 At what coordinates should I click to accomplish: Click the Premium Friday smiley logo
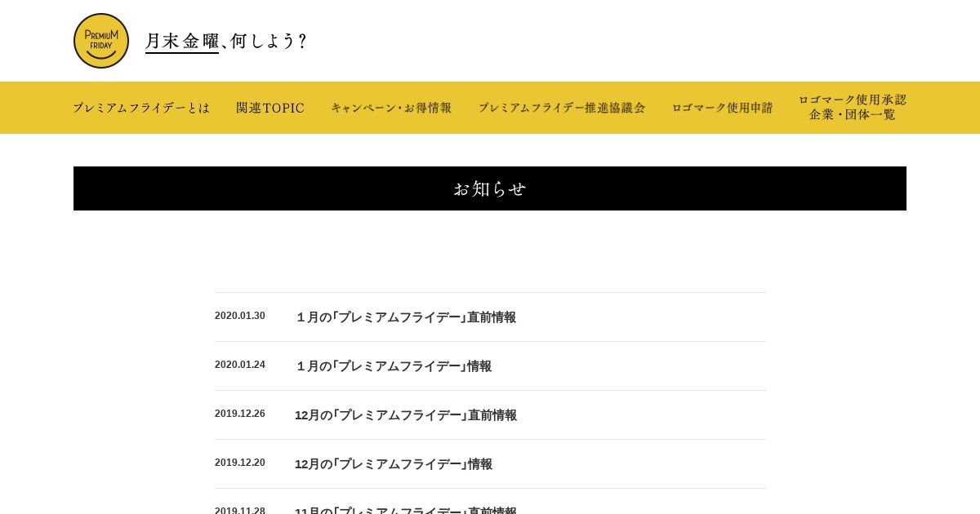pos(101,41)
